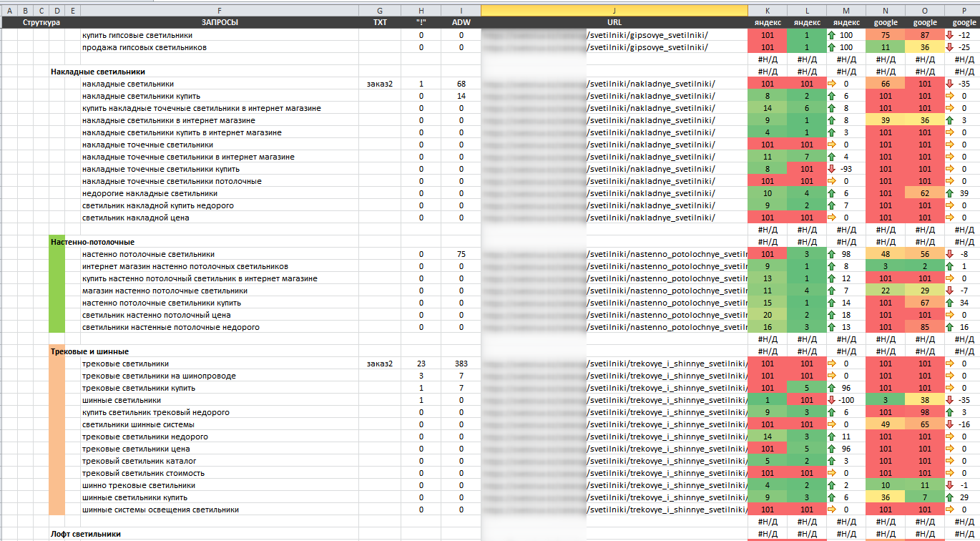Select the highlighted column J header

coord(614,10)
